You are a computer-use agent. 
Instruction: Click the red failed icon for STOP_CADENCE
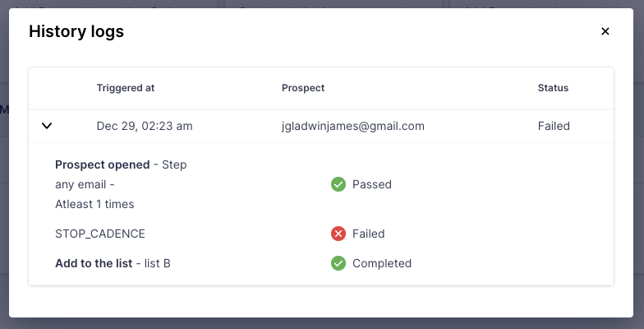(338, 234)
